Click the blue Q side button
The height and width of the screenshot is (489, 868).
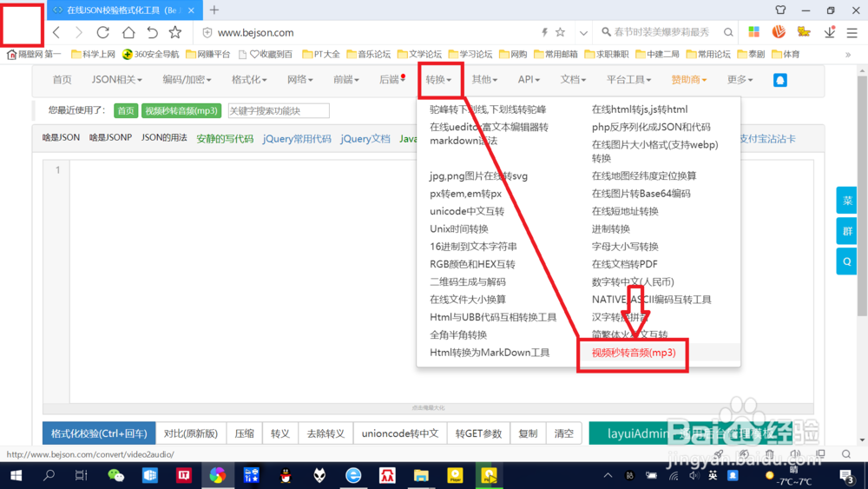[846, 262]
